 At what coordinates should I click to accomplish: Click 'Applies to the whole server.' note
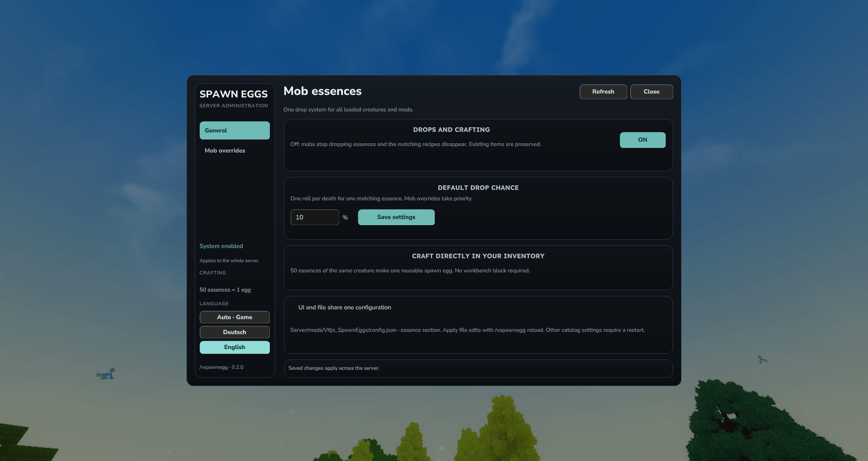pyautogui.click(x=230, y=261)
